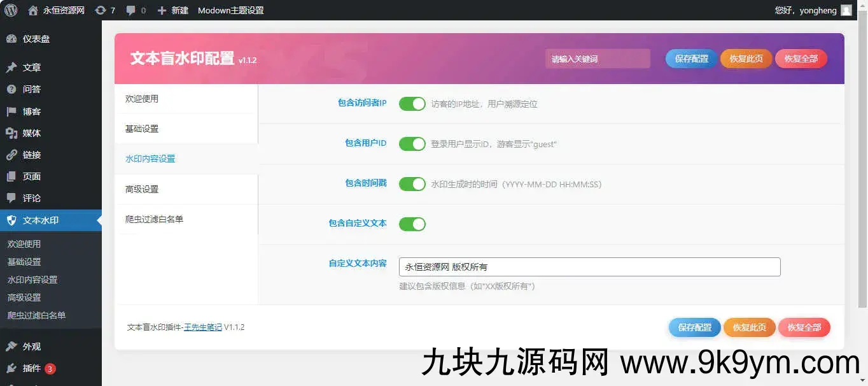This screenshot has height=386, width=868.
Task: Select the 高级设置 tab in settings panel
Action: (x=142, y=189)
